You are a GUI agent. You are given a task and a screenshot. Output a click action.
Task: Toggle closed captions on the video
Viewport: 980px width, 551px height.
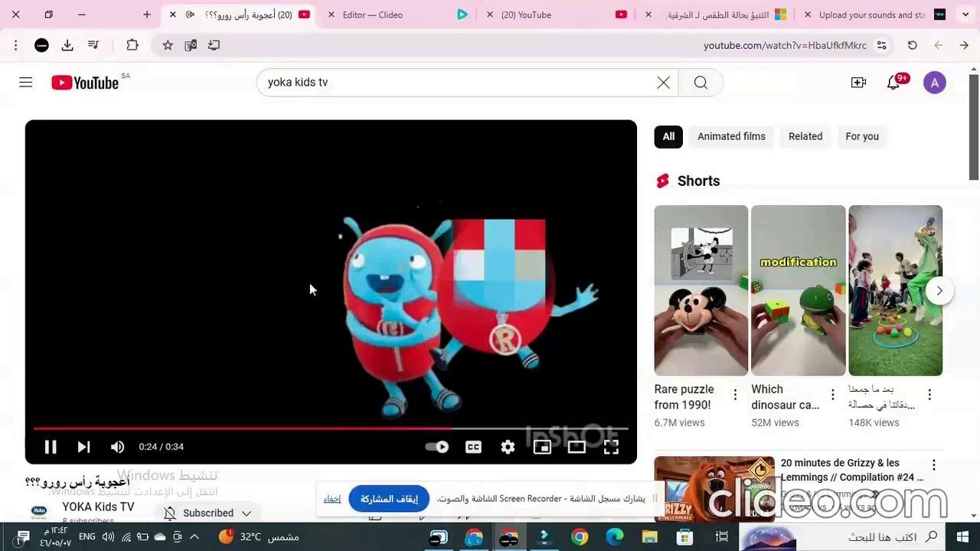(473, 447)
